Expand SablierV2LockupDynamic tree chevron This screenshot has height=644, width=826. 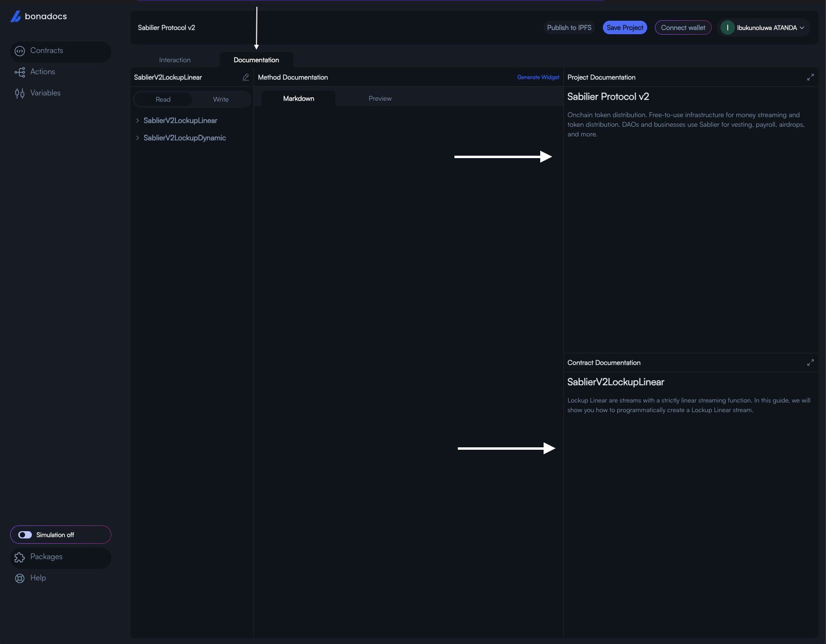(137, 138)
